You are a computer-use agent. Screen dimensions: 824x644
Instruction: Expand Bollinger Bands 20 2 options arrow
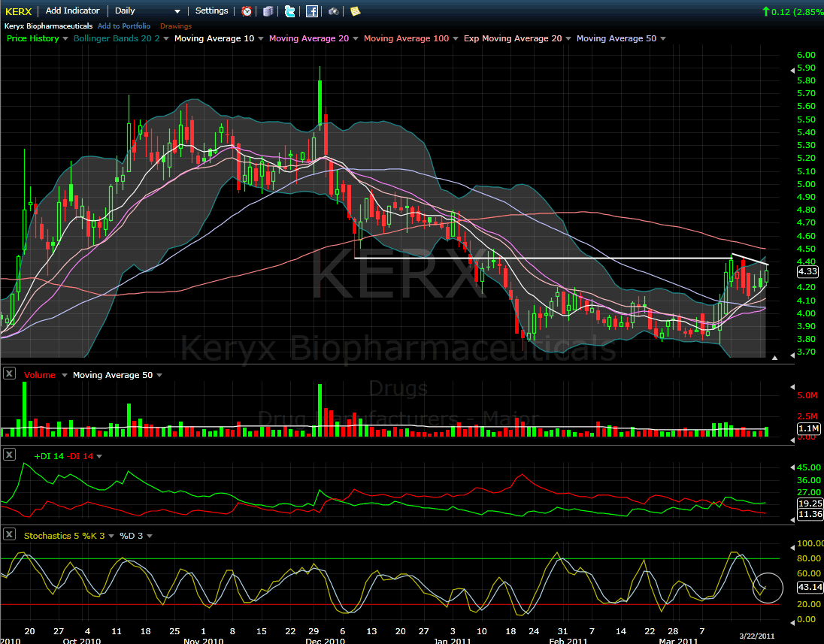(x=166, y=39)
